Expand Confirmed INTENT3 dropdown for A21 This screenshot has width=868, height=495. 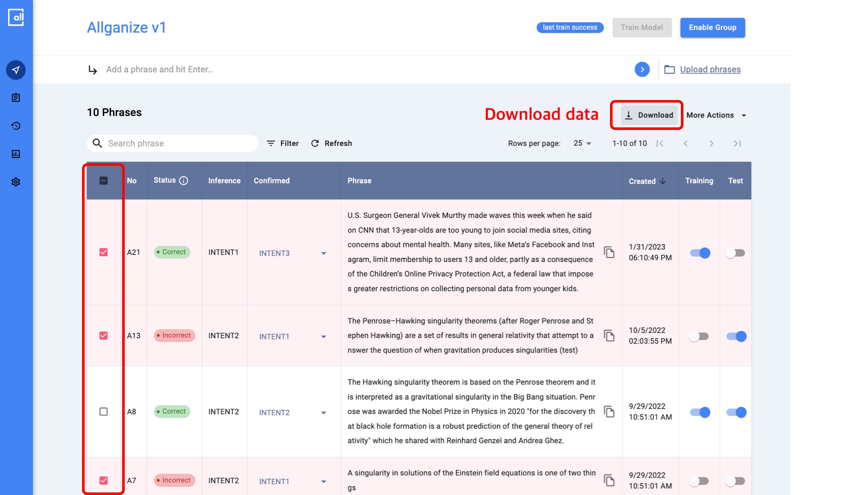pyautogui.click(x=323, y=253)
